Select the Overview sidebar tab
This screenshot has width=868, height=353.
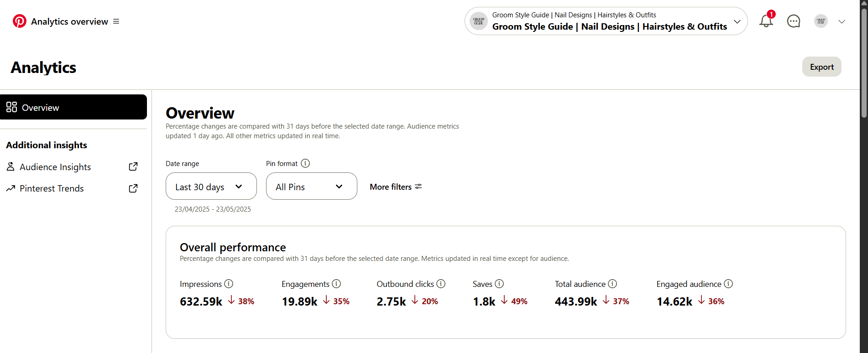click(x=73, y=107)
